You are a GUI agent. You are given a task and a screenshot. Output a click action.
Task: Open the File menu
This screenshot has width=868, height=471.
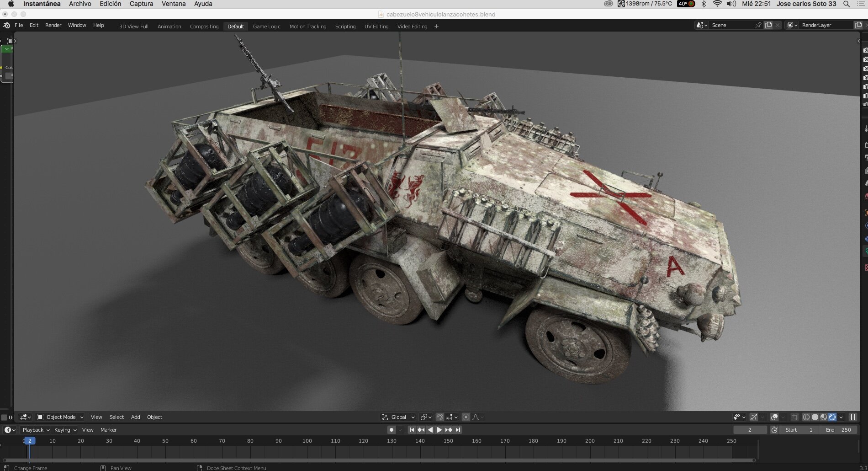19,25
